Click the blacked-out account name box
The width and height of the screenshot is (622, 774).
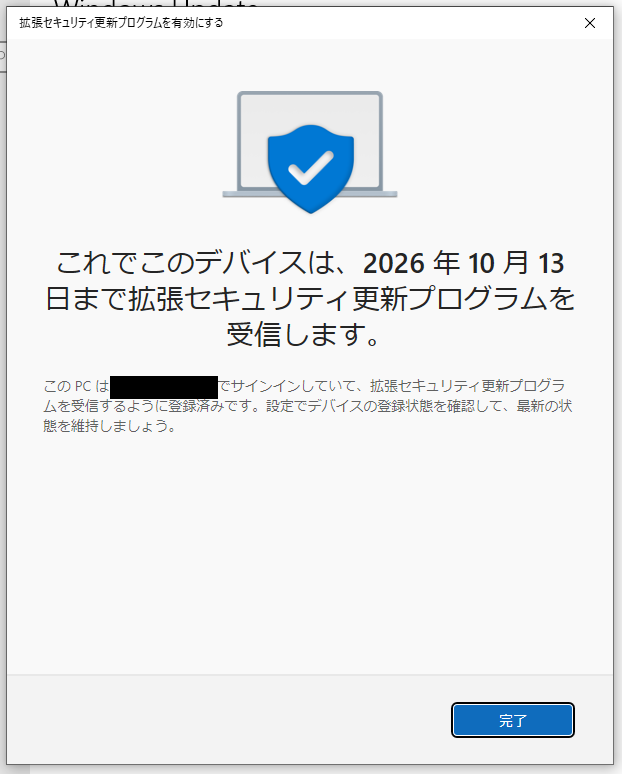(x=164, y=387)
